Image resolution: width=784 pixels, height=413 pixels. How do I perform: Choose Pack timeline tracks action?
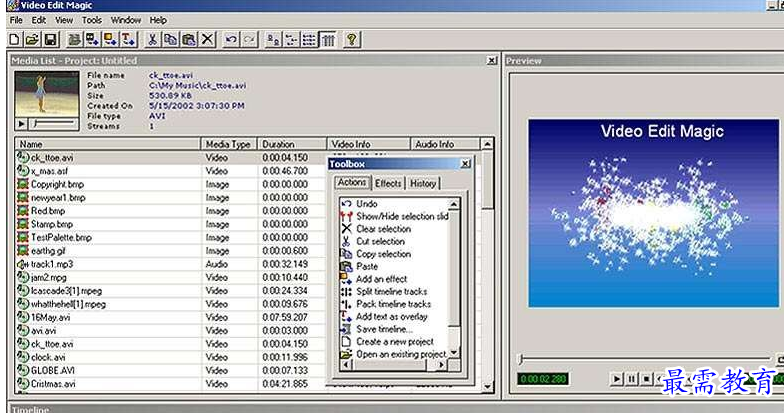point(394,304)
